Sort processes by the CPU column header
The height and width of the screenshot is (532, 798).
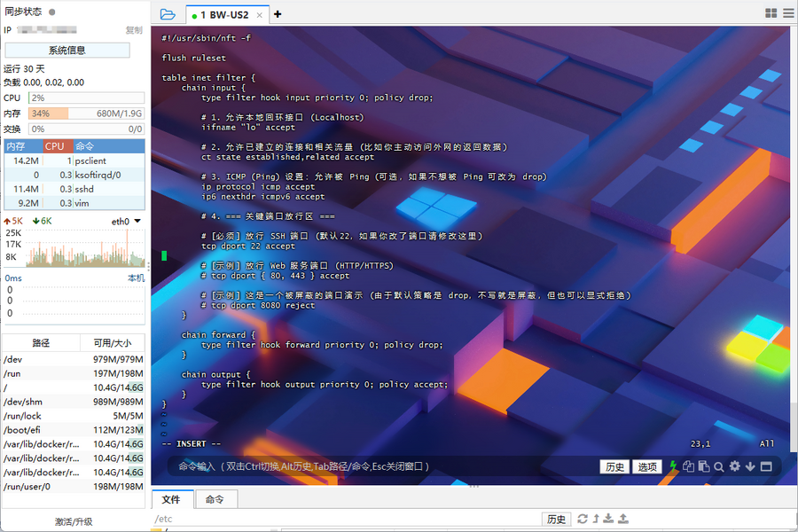[55, 146]
